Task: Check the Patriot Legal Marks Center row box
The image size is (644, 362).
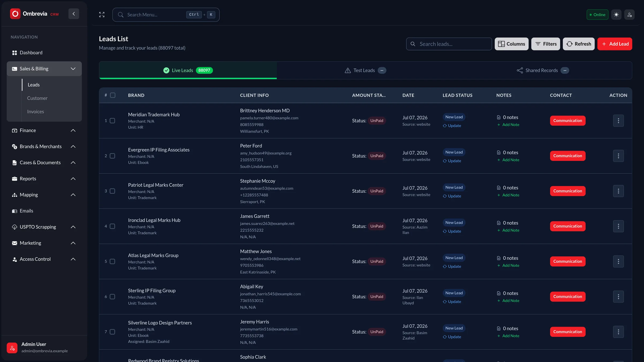Action: click(x=112, y=191)
